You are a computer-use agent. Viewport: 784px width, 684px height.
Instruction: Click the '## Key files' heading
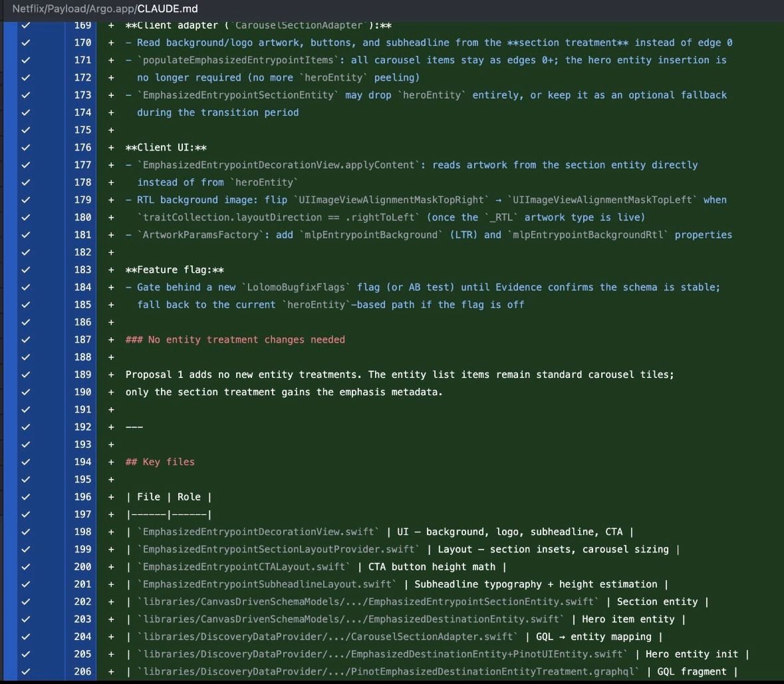[160, 462]
